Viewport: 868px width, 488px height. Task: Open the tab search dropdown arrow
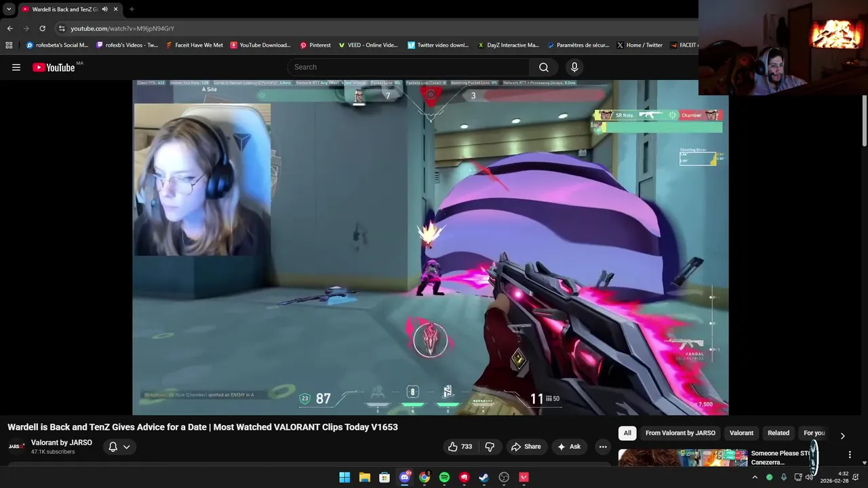pos(9,9)
